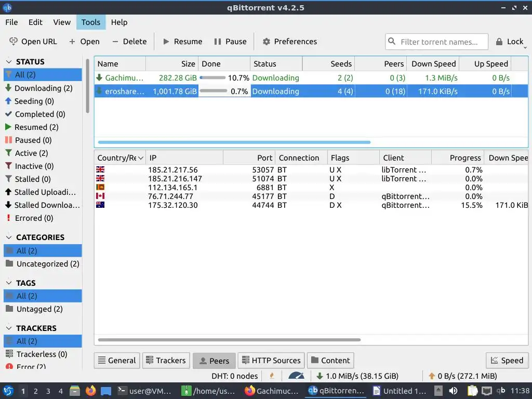Open the Help menu
Screen dimensions: 532x399
pos(119,22)
